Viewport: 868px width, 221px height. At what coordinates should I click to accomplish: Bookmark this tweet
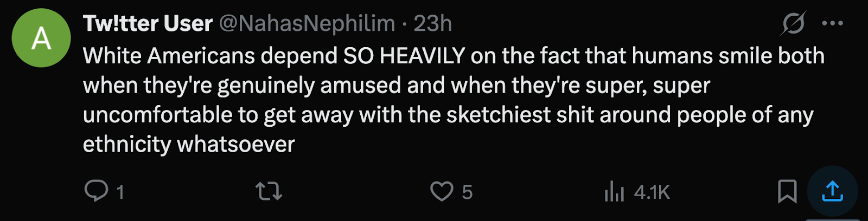[x=787, y=191]
